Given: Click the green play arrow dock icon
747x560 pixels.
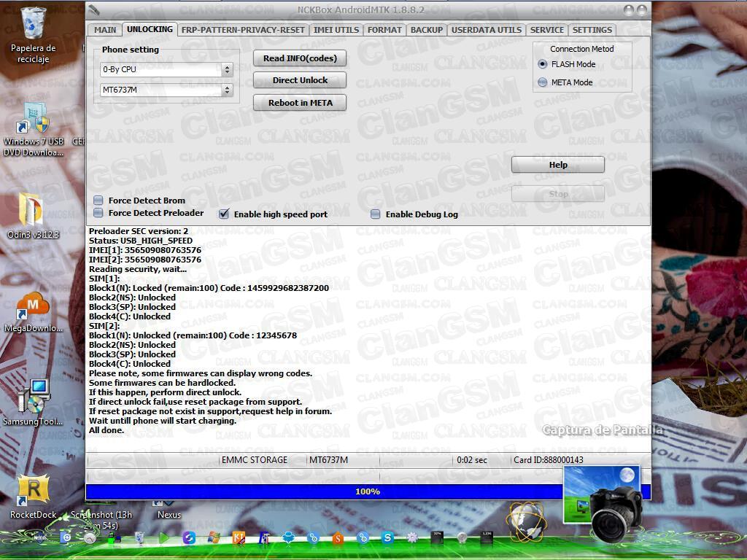Looking at the screenshot, I should coord(164,537).
